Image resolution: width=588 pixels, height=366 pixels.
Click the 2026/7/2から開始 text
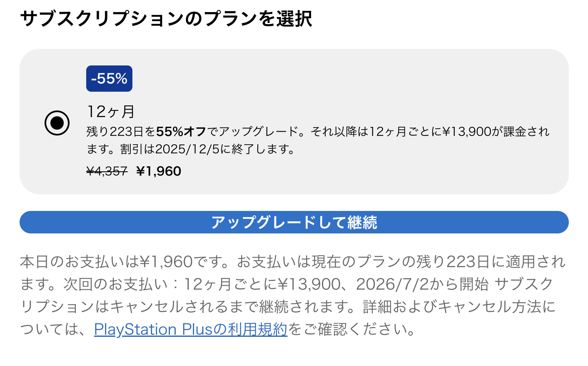point(422,284)
